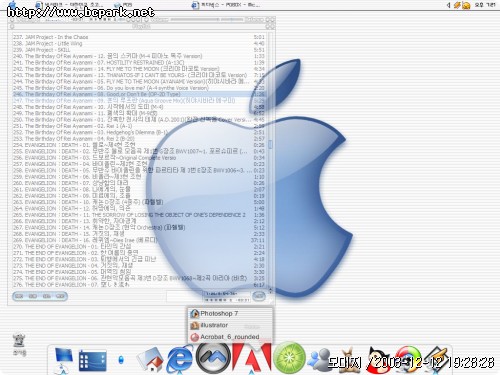The image size is (500, 375).
Task: Open the blue control panel dock icon
Action: click(x=93, y=361)
